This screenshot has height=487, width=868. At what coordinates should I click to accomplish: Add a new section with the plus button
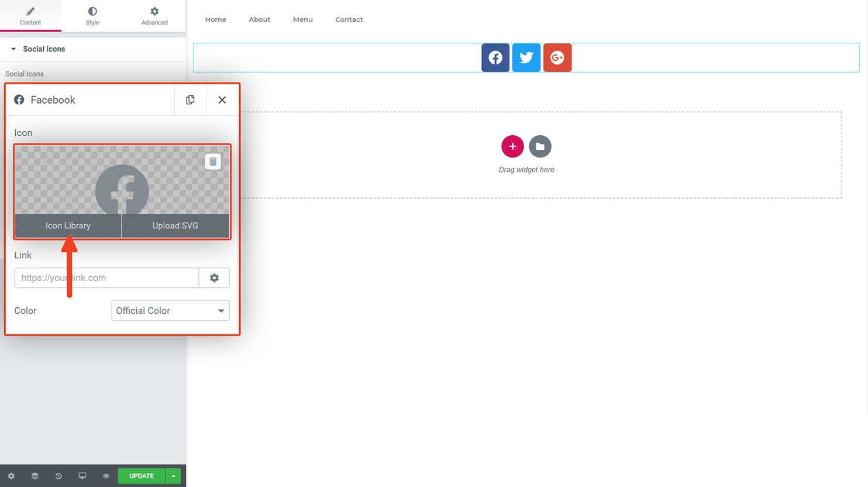512,146
